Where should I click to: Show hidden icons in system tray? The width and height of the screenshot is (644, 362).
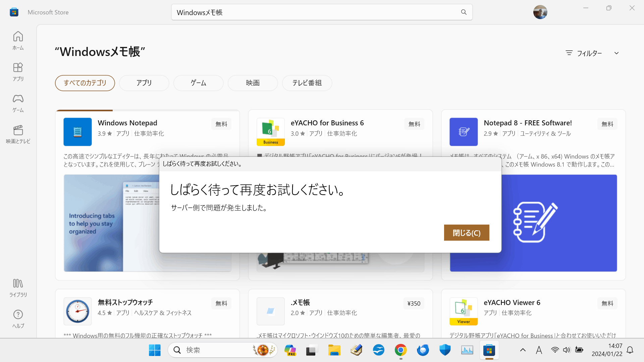(523, 350)
